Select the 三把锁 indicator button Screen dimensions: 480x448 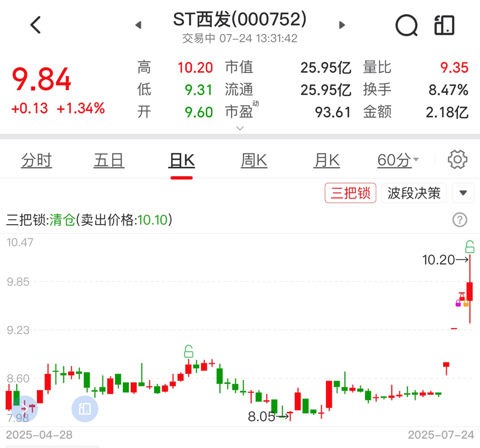[351, 193]
